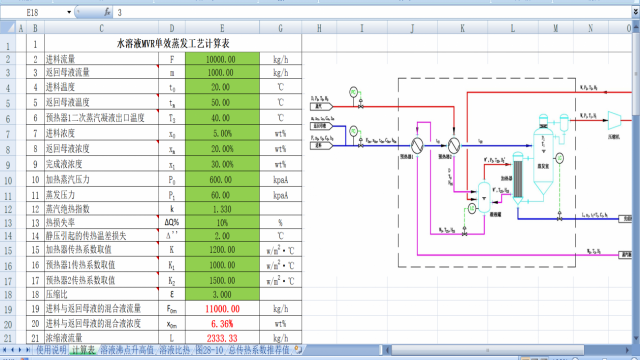Click the vertical scrollbar down arrow

coord(636,338)
